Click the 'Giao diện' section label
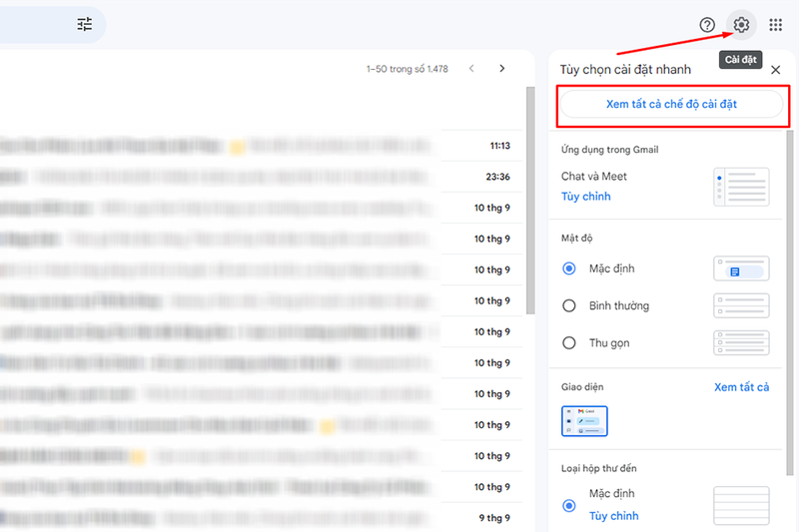Image resolution: width=799 pixels, height=532 pixels. pos(582,387)
